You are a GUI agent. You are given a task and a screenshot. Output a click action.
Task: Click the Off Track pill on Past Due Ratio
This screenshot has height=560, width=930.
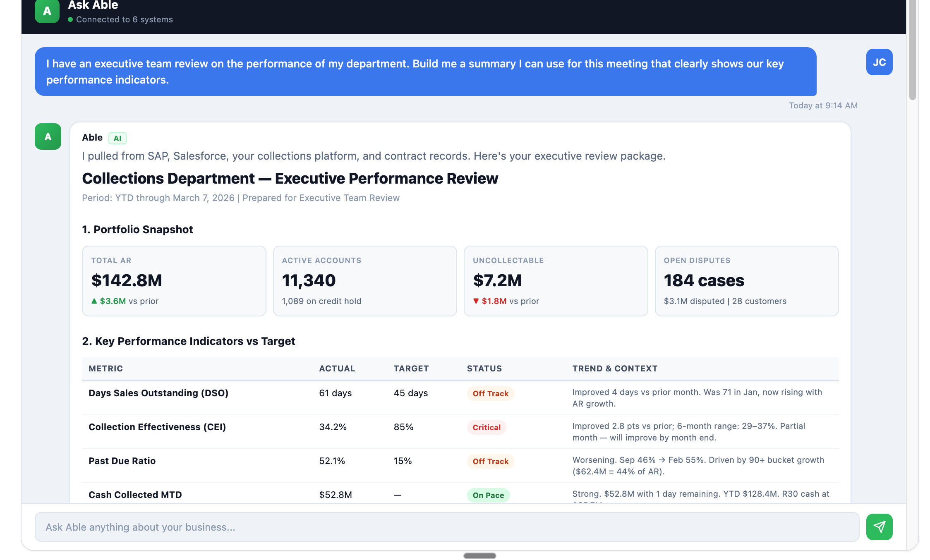click(490, 461)
